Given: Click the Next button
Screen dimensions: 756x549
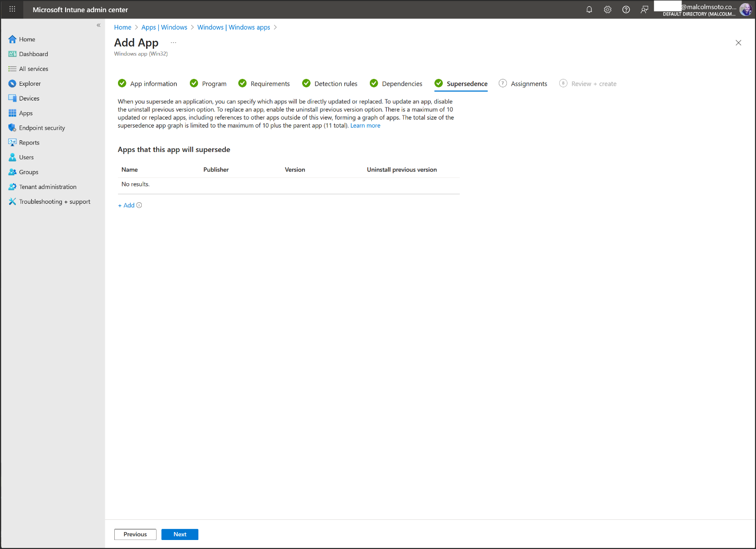Looking at the screenshot, I should pos(179,534).
